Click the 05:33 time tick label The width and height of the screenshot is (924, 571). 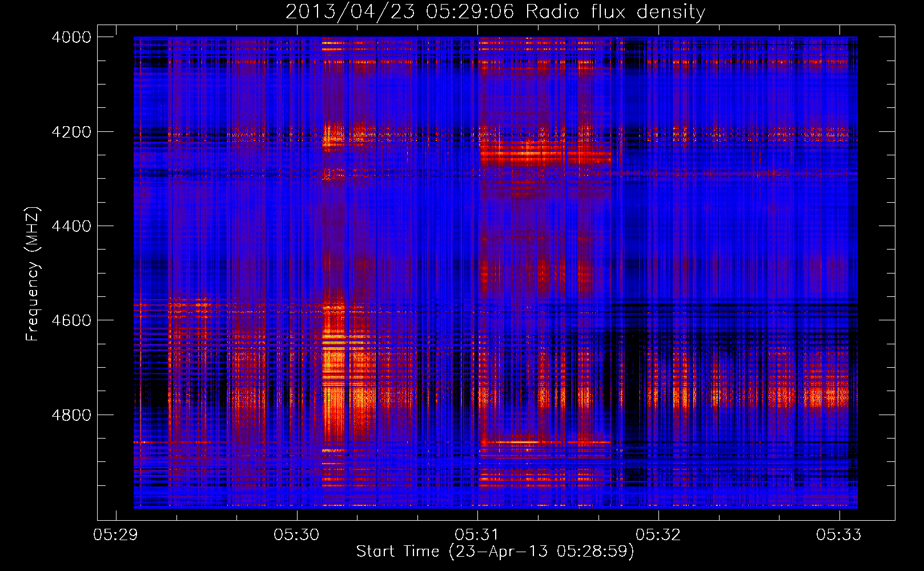(x=839, y=534)
